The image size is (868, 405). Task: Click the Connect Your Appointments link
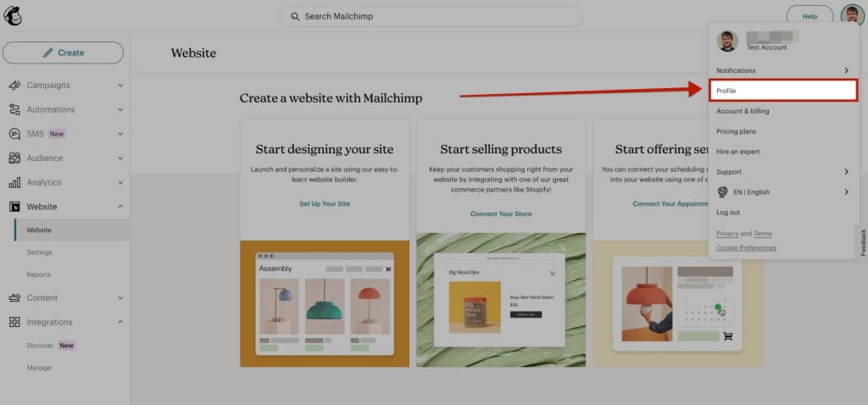point(670,203)
